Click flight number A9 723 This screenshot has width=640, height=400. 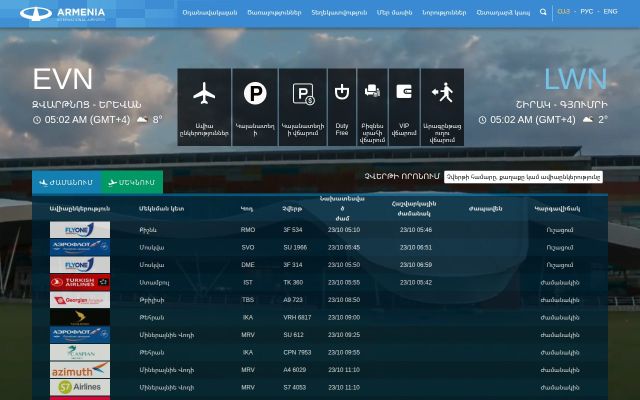pyautogui.click(x=293, y=300)
